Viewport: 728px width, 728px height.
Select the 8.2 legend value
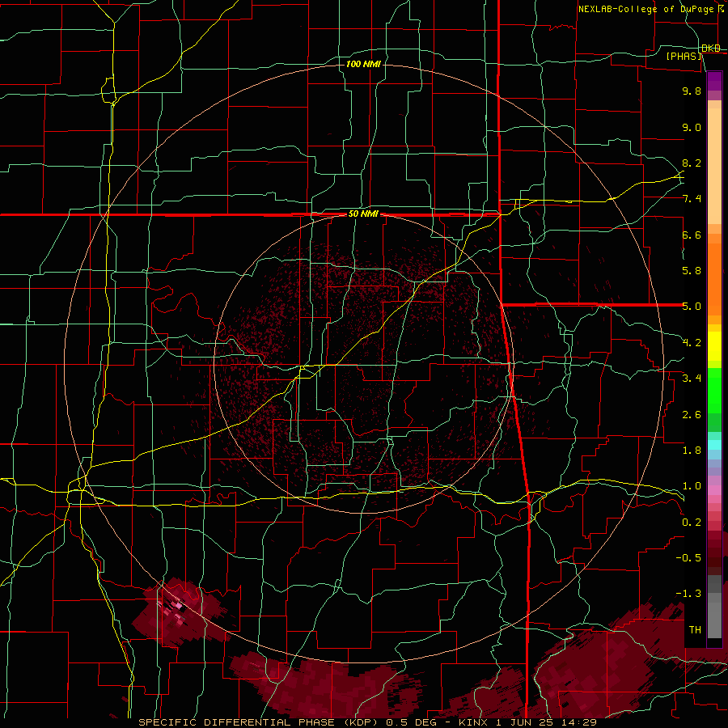point(692,163)
